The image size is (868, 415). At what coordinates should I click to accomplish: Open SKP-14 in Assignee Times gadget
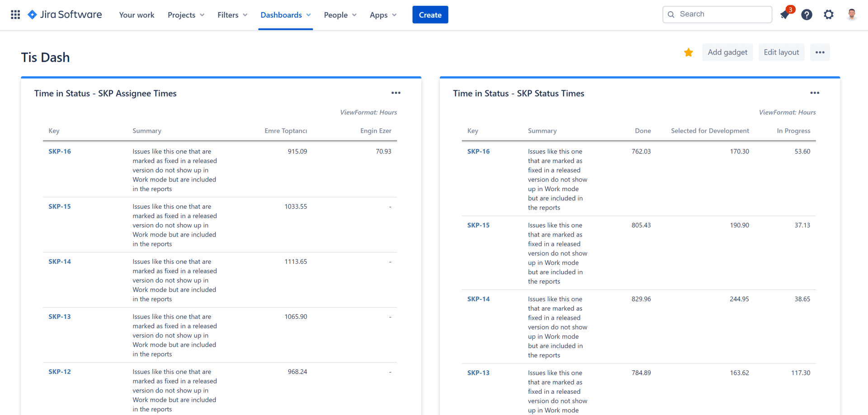pyautogui.click(x=60, y=262)
